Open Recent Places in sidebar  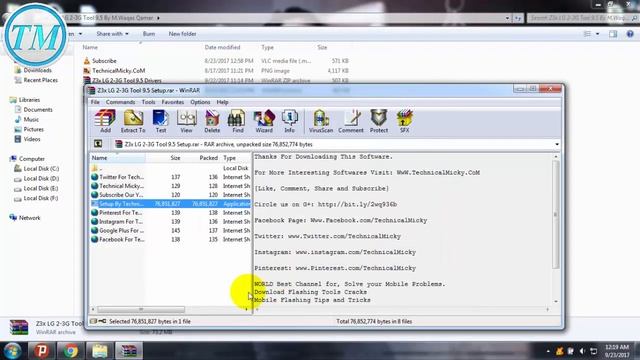click(40, 80)
